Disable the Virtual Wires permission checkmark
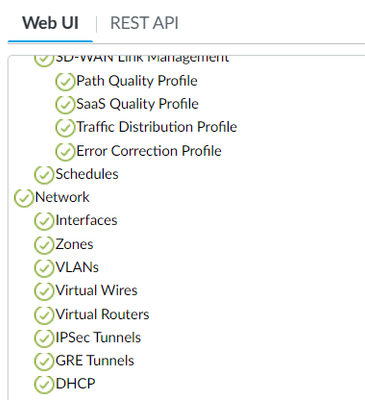Viewport: 365px width, 400px height. pyautogui.click(x=44, y=291)
